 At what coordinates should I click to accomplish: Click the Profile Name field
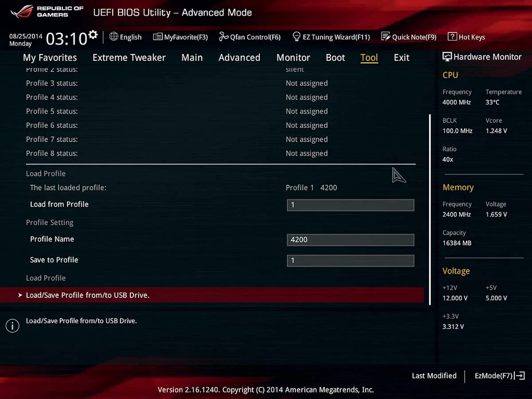point(350,240)
